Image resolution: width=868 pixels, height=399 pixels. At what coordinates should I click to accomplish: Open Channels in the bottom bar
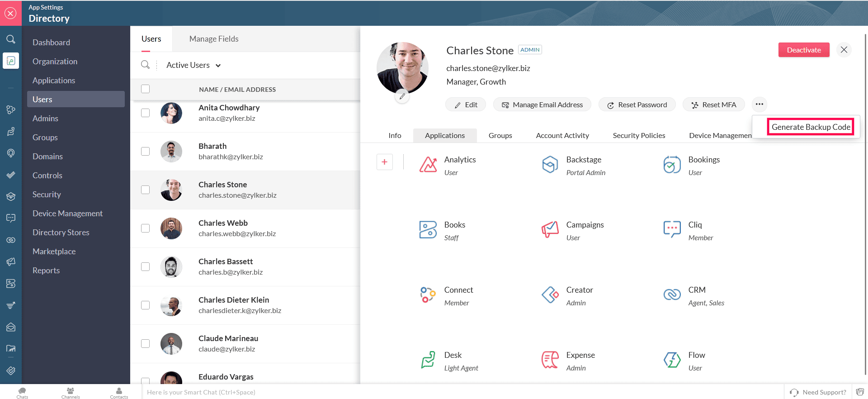[x=71, y=393]
